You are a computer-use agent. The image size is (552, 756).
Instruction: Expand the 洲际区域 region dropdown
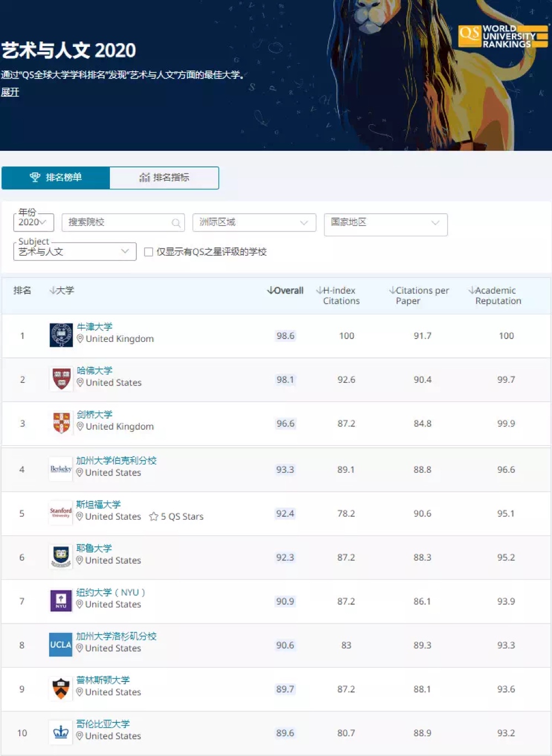(x=254, y=223)
